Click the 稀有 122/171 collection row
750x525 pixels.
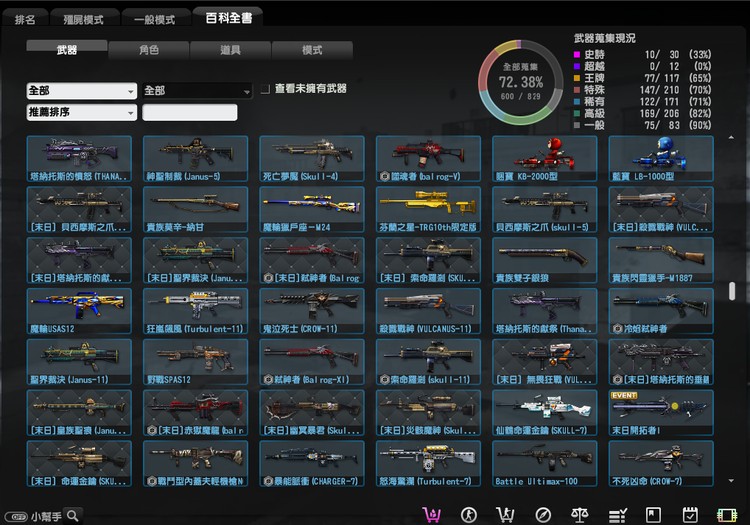pyautogui.click(x=642, y=101)
